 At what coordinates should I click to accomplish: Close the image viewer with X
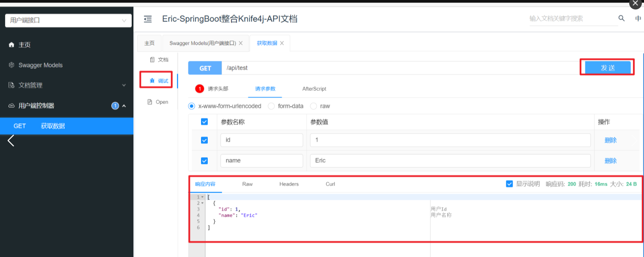pos(636,3)
